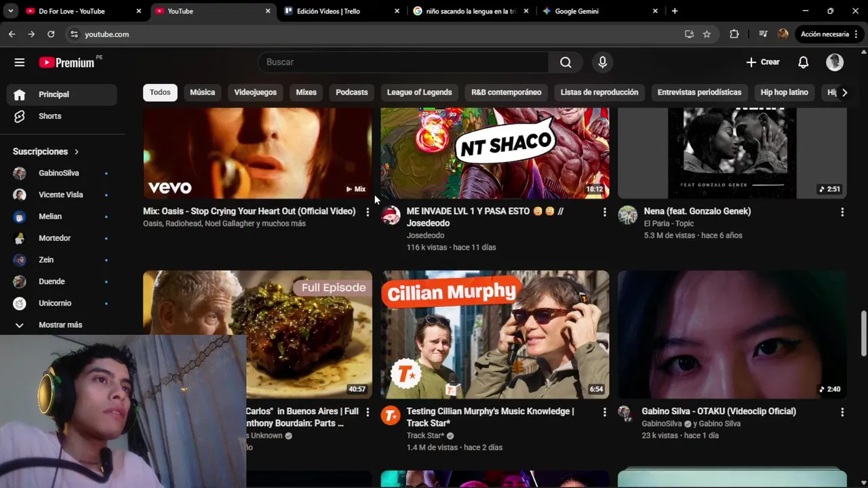Open the hamburger guide menu
Viewport: 868px width, 488px height.
pos(20,62)
